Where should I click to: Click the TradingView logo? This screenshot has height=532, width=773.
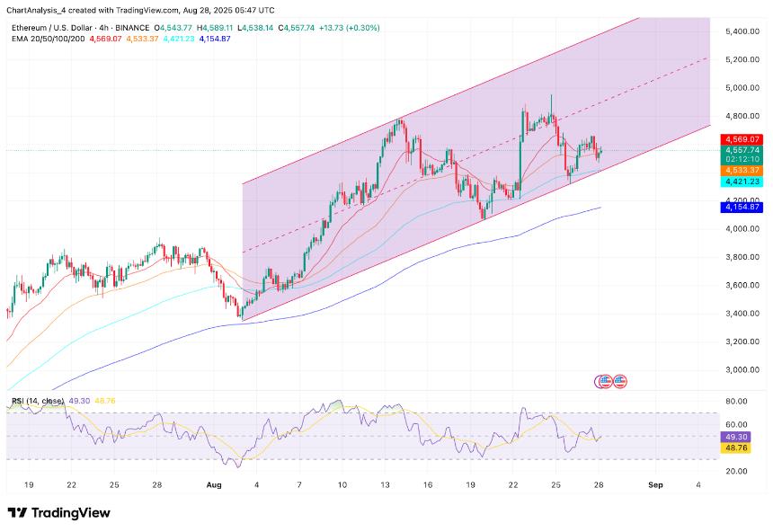[x=58, y=512]
